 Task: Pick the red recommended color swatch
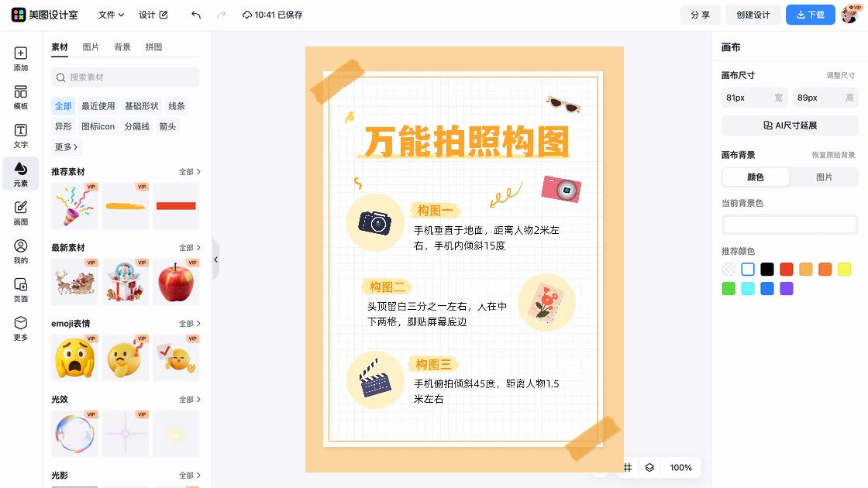(x=786, y=270)
